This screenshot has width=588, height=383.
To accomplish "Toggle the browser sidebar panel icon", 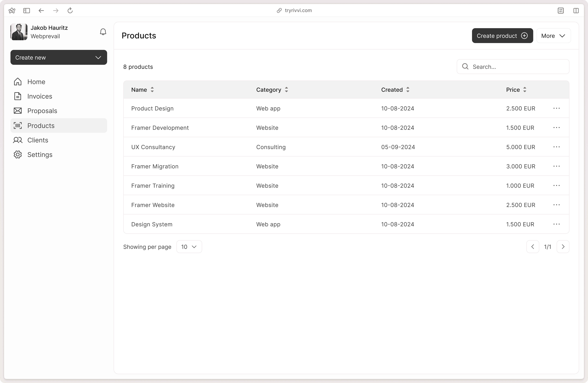I will click(x=26, y=10).
